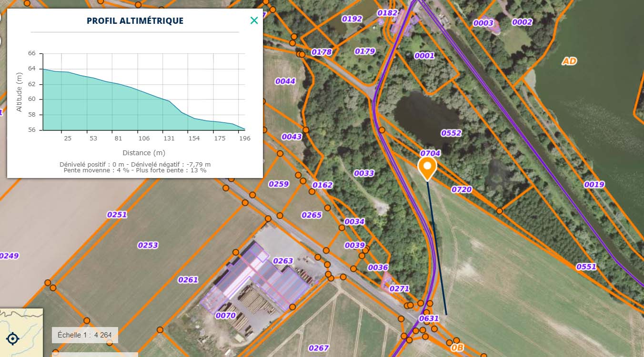644x357 pixels.
Task: Select parcel label 0551
Action: [x=586, y=267]
